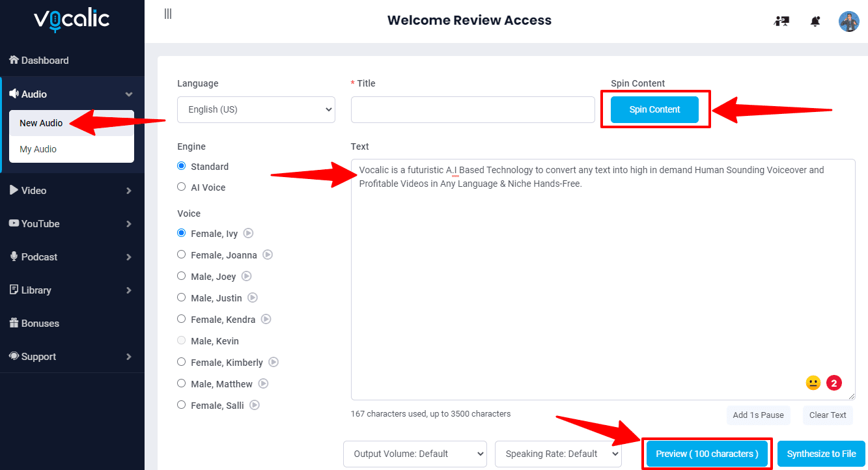Play the Male, Matthew voice sample
Screen dimensions: 868x470
[x=264, y=383]
